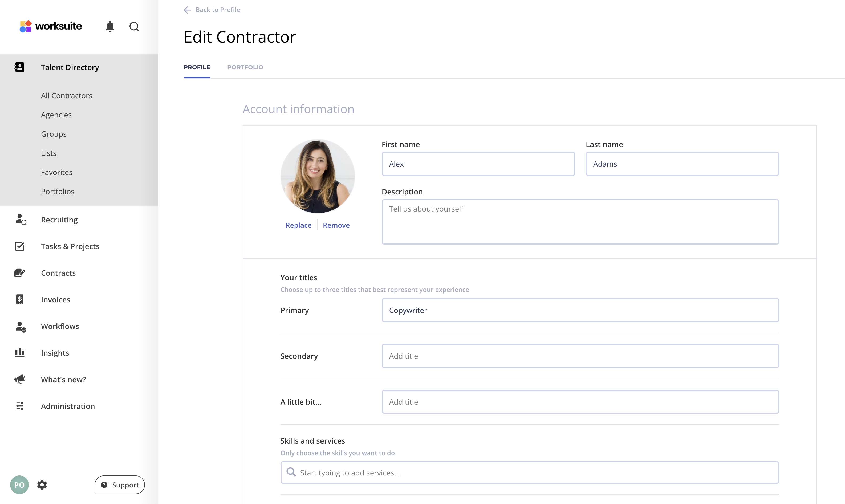Screen dimensions: 845x504
Task: Click the Primary title Copywriter field
Action: tap(580, 310)
